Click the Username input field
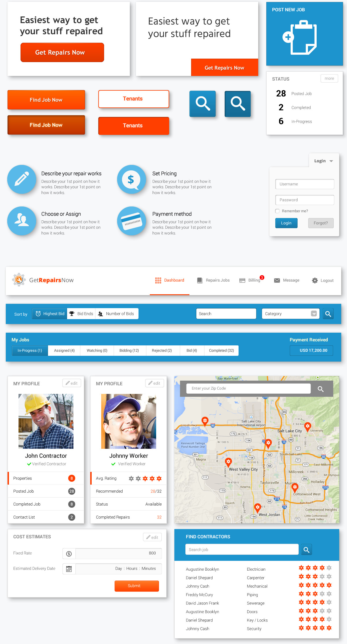 click(x=304, y=184)
